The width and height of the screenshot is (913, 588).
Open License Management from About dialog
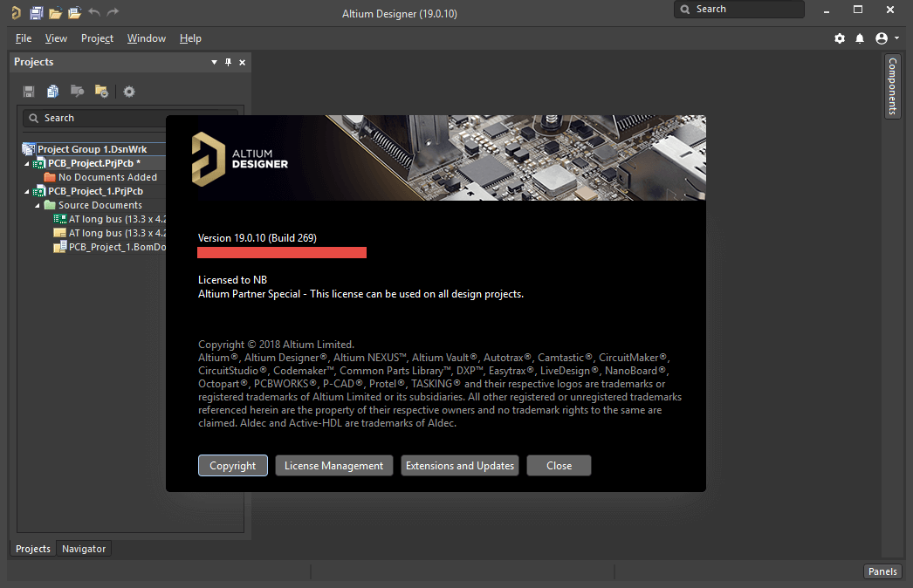(x=333, y=466)
